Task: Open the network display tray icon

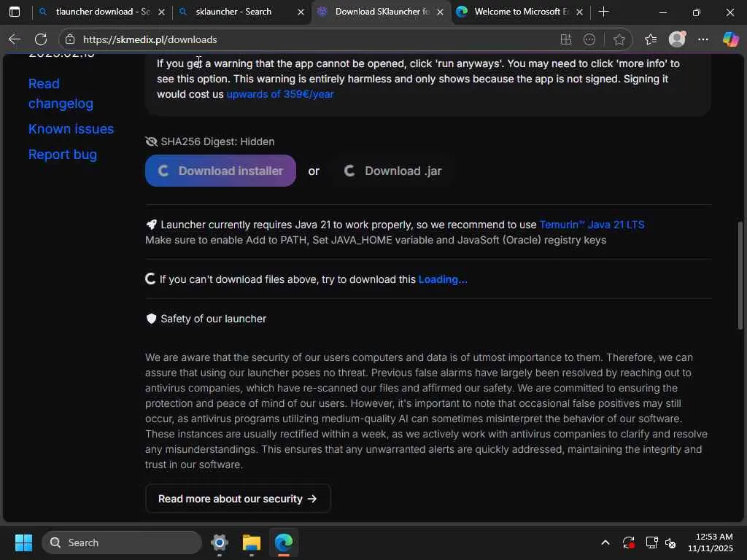Action: (651, 542)
